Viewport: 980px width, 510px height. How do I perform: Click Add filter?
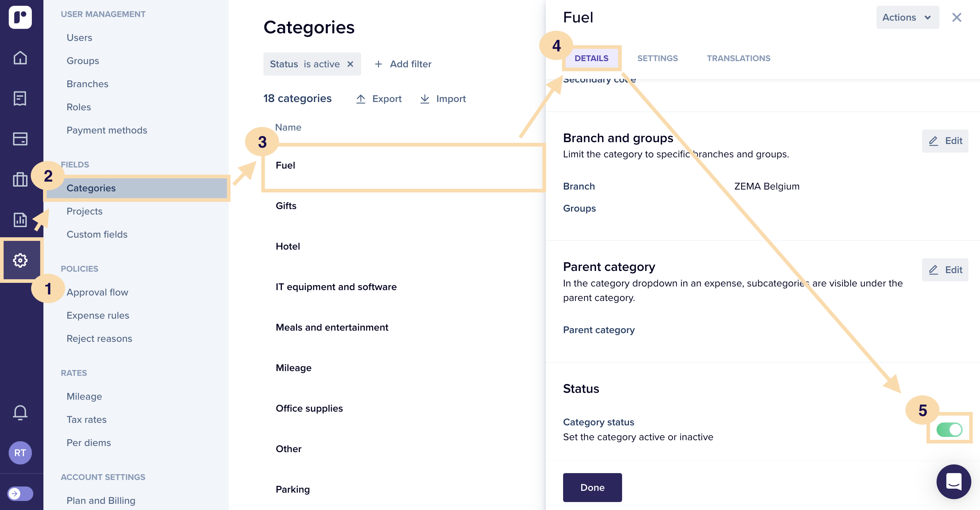tap(403, 64)
